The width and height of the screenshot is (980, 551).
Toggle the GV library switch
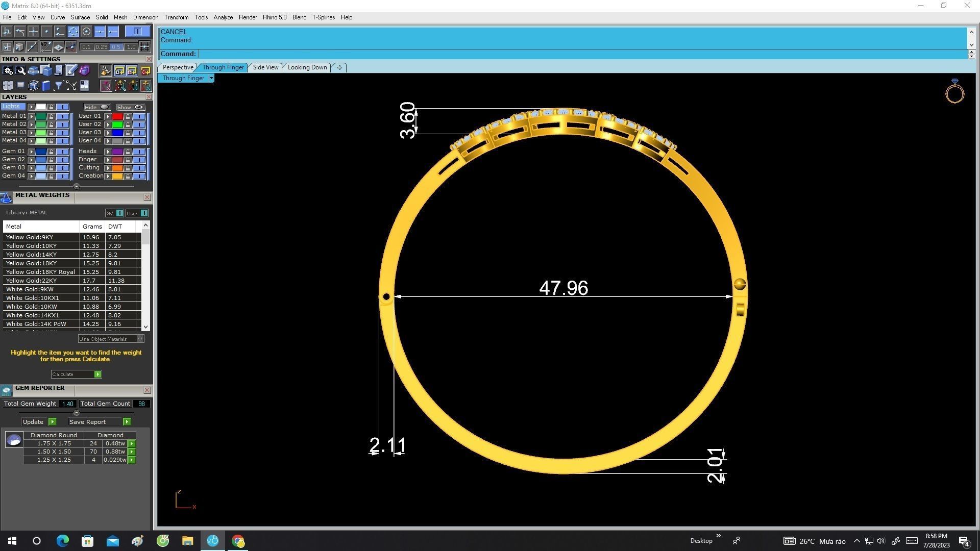coord(119,213)
